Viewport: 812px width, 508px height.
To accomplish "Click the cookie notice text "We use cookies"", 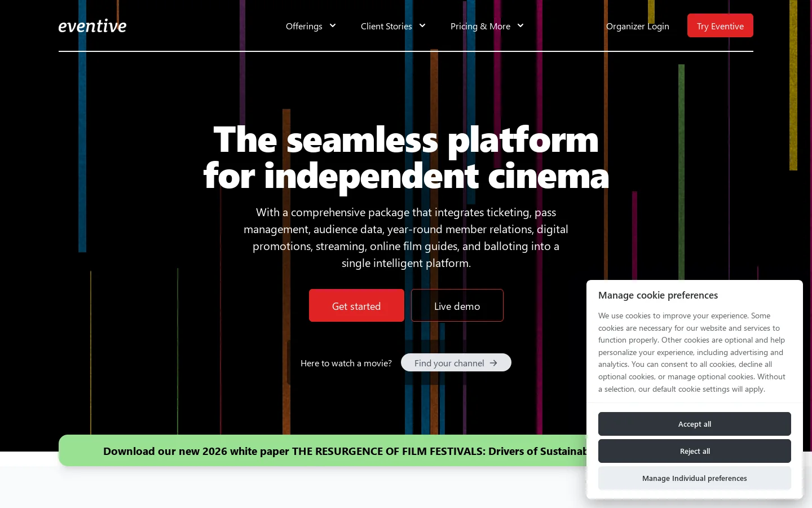I will click(x=693, y=352).
